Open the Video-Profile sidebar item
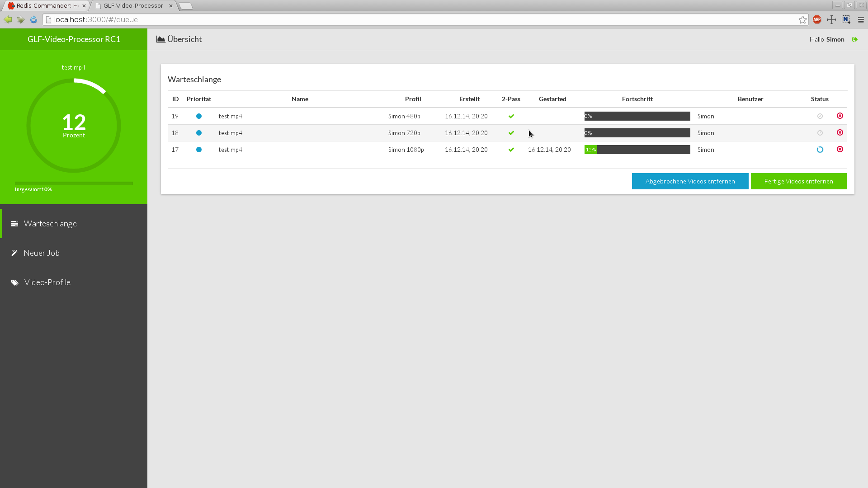 47,282
